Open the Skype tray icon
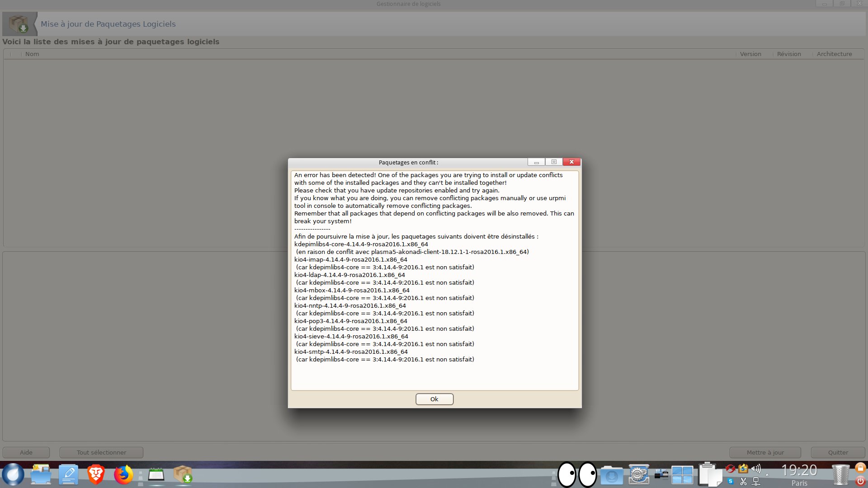The height and width of the screenshot is (488, 868). (731, 482)
